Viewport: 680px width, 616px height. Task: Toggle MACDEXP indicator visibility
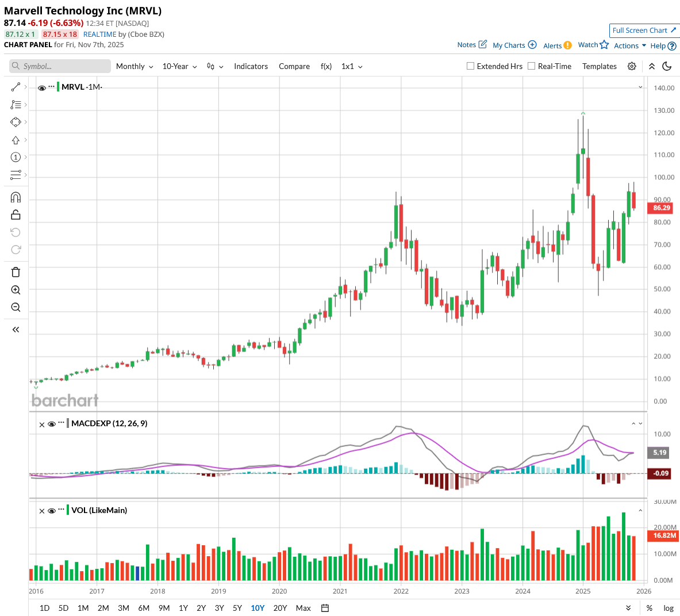point(52,424)
